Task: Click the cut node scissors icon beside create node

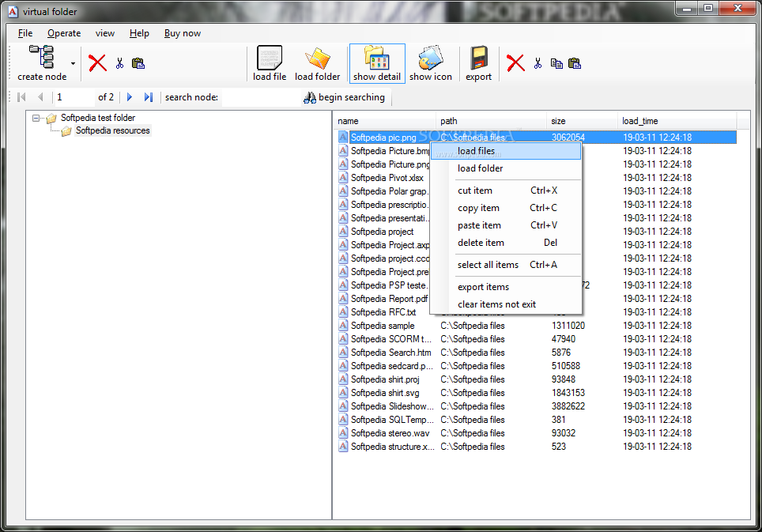Action: (119, 63)
